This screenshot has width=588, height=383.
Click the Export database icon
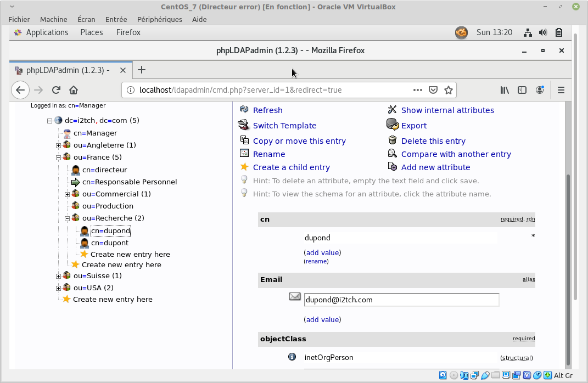(x=392, y=125)
